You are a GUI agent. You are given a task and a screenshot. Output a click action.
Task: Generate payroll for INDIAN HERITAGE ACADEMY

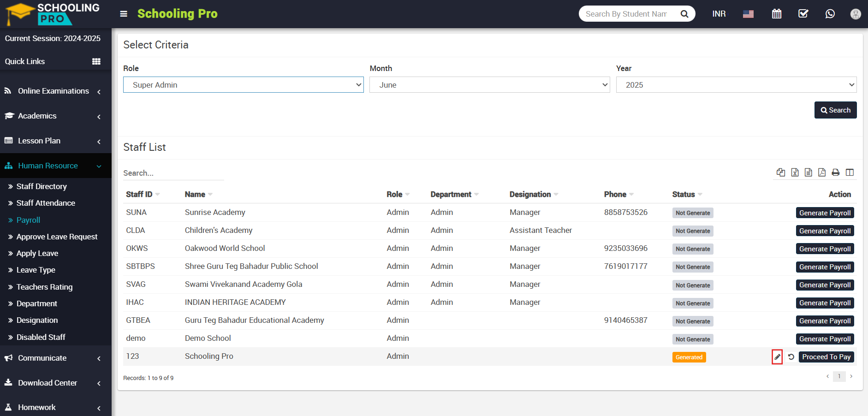[x=825, y=303]
